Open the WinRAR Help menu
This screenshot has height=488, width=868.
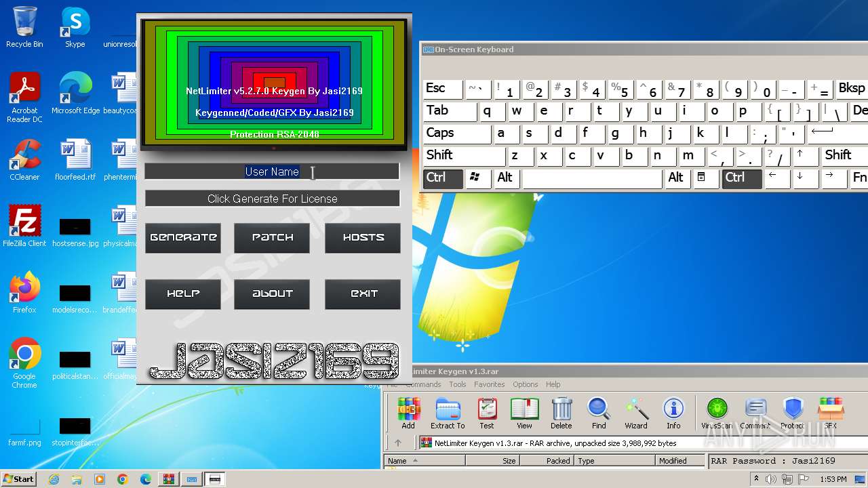coord(553,384)
